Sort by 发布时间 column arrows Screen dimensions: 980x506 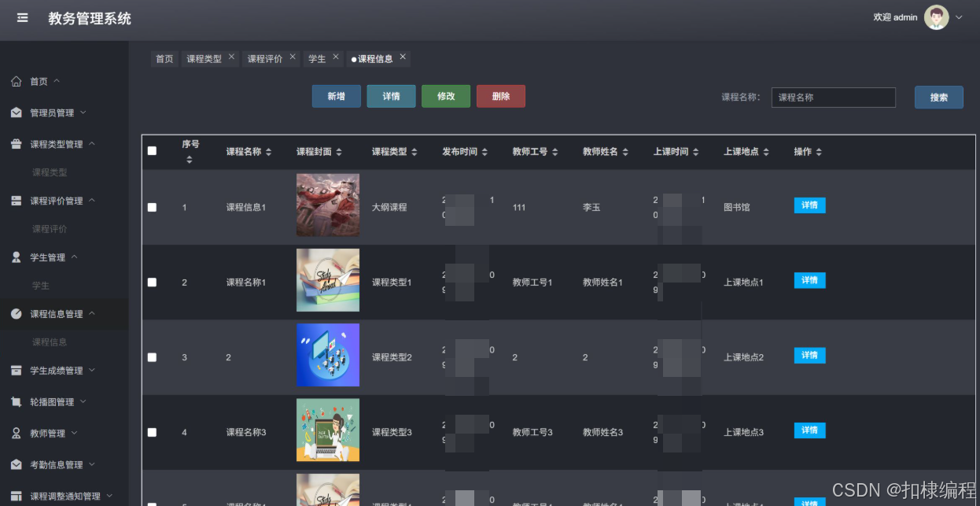(x=484, y=152)
